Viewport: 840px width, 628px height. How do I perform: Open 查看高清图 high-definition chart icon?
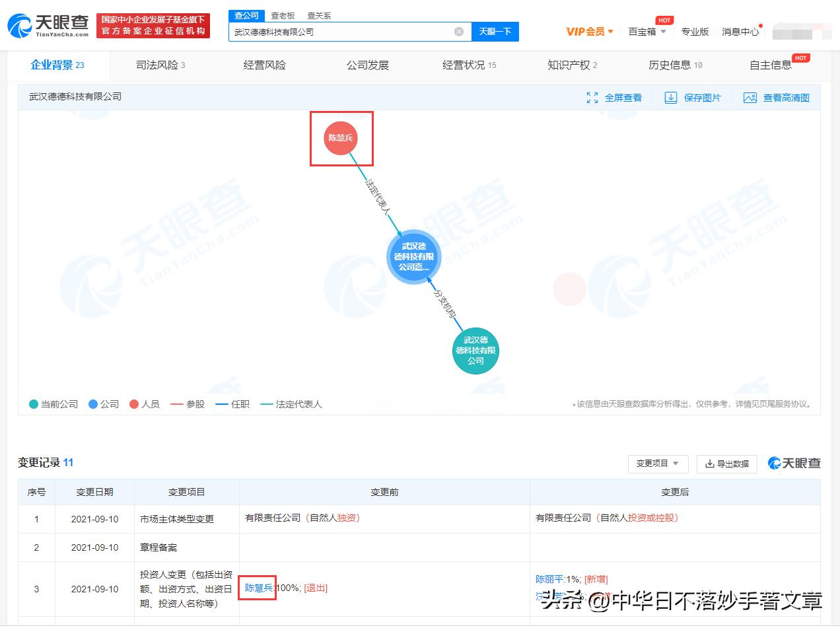[749, 97]
